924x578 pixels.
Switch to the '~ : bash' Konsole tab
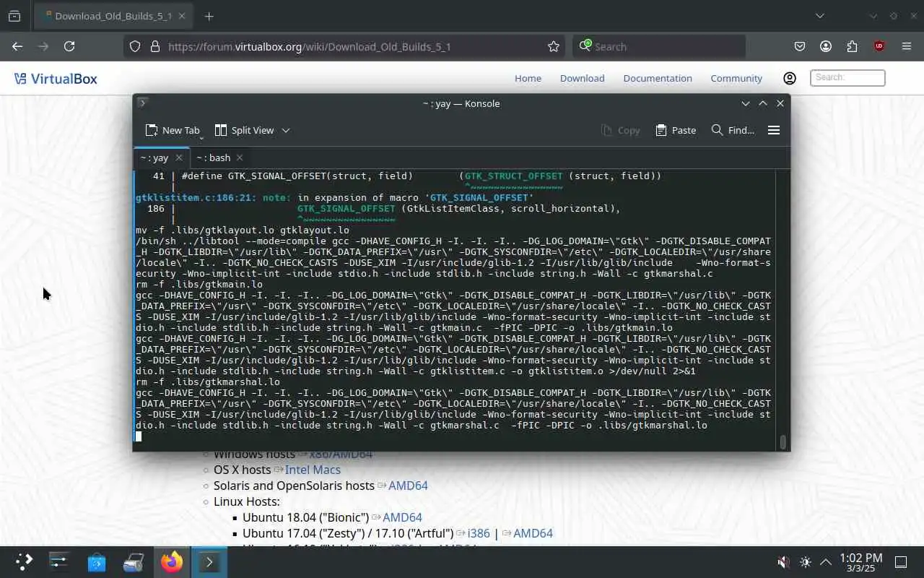click(214, 158)
